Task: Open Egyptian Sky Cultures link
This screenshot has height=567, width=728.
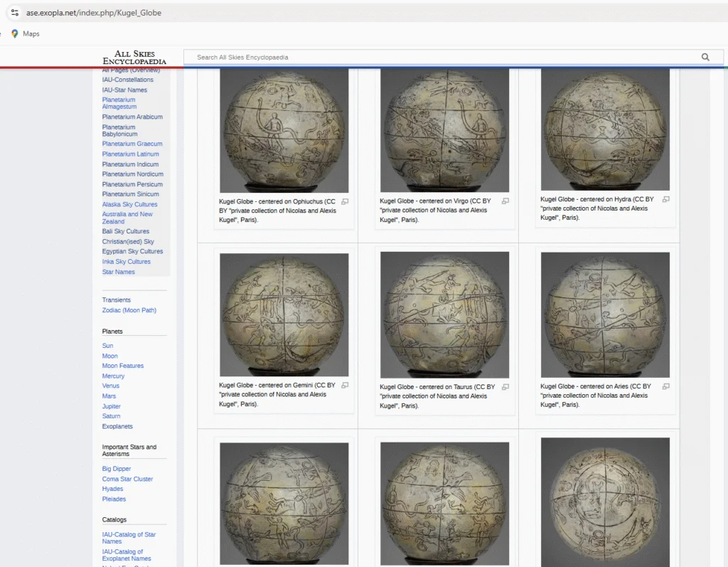Action: click(132, 251)
